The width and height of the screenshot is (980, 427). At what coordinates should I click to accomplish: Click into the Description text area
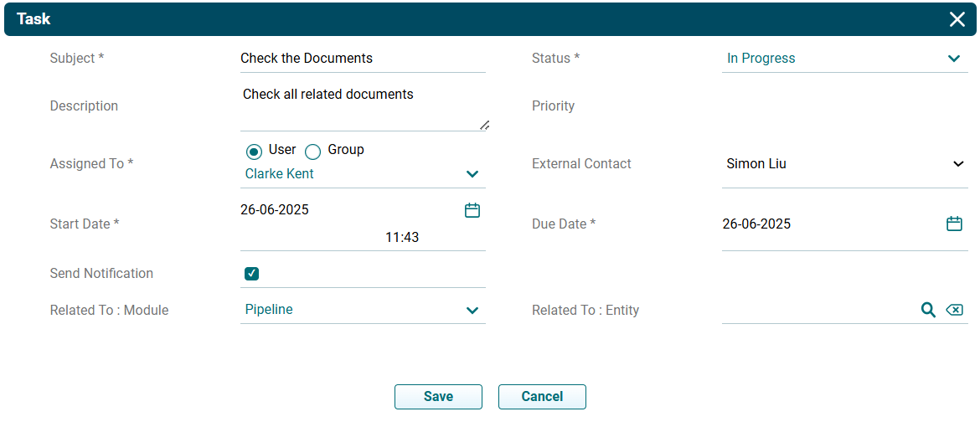click(362, 107)
